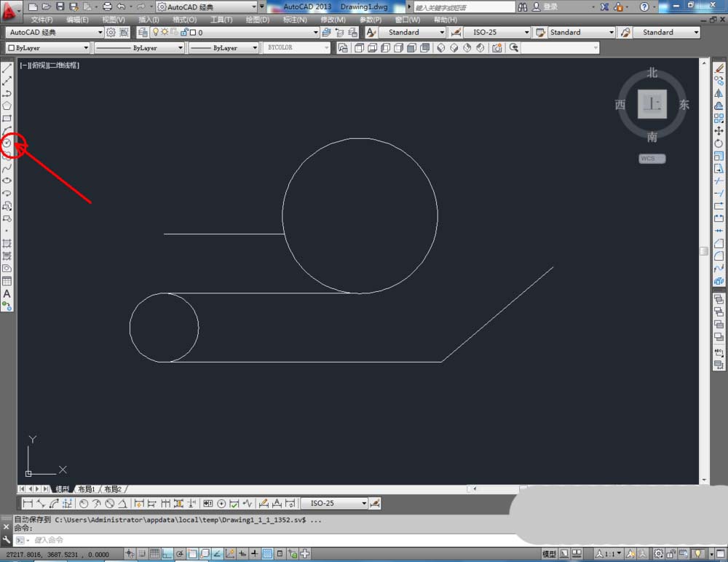Viewport: 728px width, 562px height.
Task: Click the Radius dimension tool
Action: click(84, 503)
